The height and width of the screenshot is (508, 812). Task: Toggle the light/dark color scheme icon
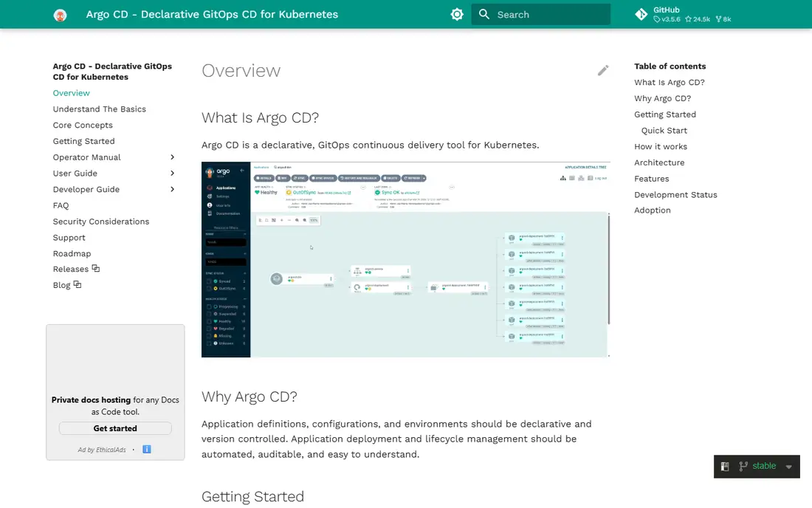457,15
